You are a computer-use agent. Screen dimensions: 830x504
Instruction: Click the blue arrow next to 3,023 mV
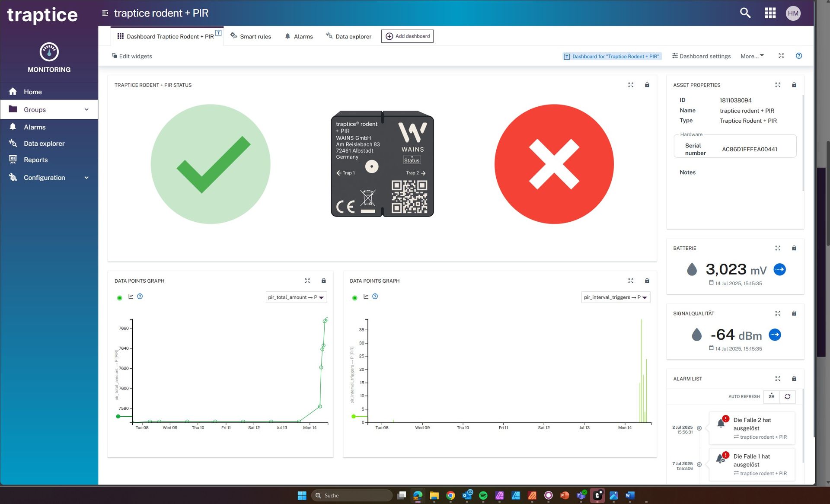pyautogui.click(x=779, y=270)
